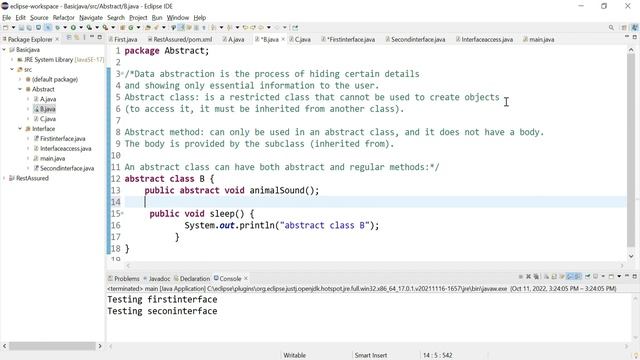Click the external tools run icon
This screenshot has height=360, width=640.
tap(105, 27)
